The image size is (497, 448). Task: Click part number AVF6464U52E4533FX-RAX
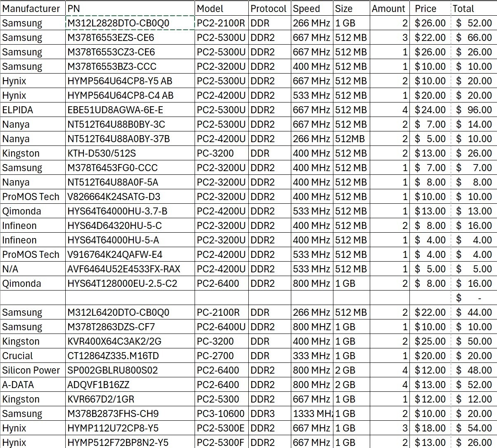[x=130, y=269]
